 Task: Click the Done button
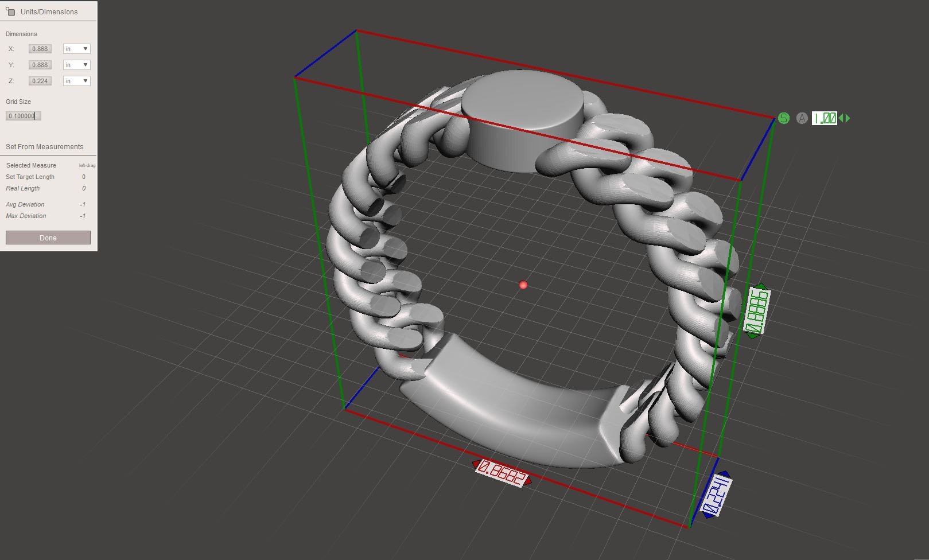tap(48, 238)
